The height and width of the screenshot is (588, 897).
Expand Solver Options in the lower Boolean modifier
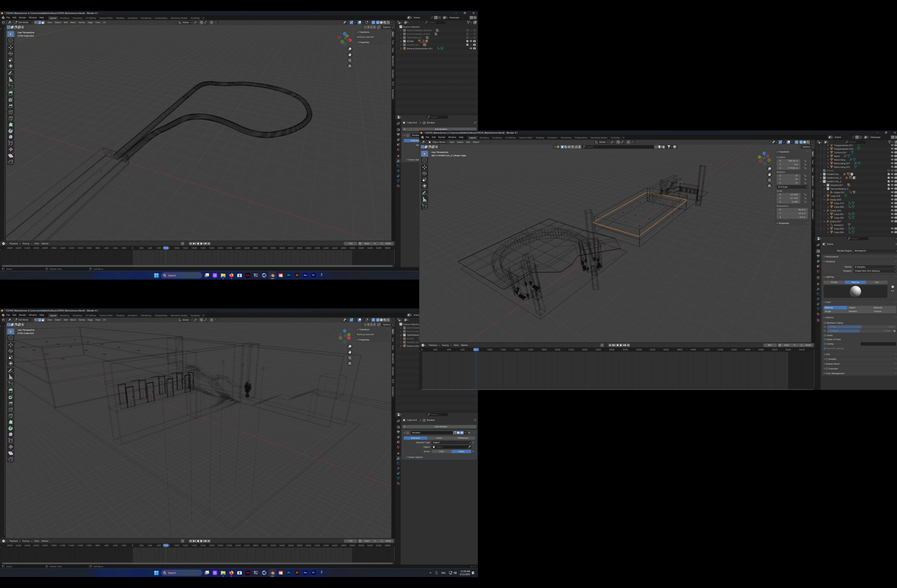tap(415, 457)
